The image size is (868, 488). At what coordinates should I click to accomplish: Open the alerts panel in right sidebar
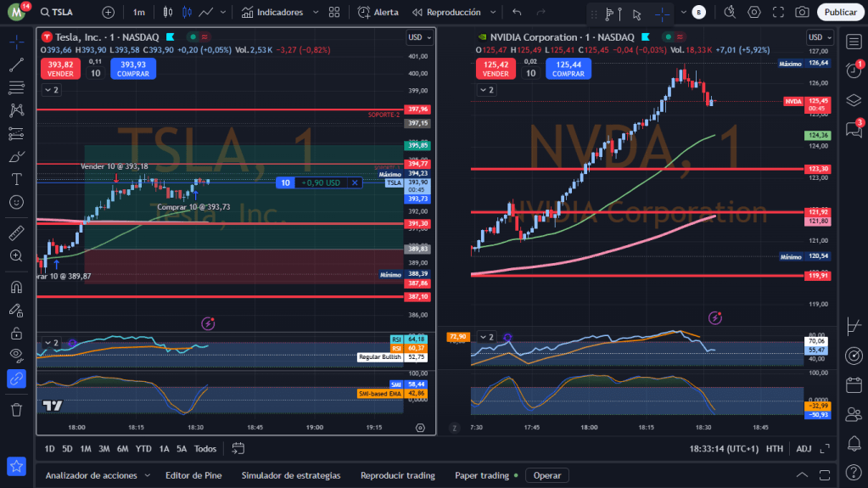[x=854, y=70]
